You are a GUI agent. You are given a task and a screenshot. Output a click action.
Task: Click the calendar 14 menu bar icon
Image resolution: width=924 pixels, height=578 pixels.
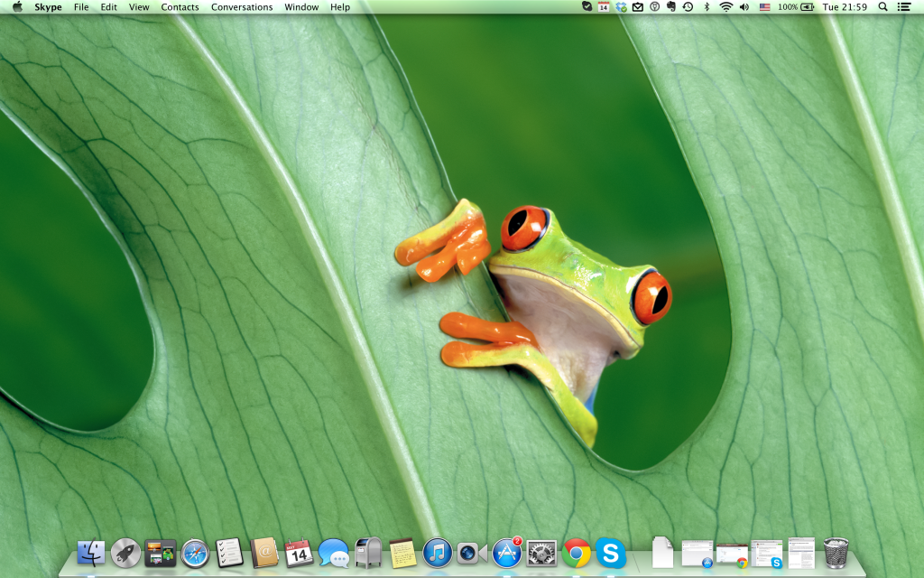coord(604,7)
